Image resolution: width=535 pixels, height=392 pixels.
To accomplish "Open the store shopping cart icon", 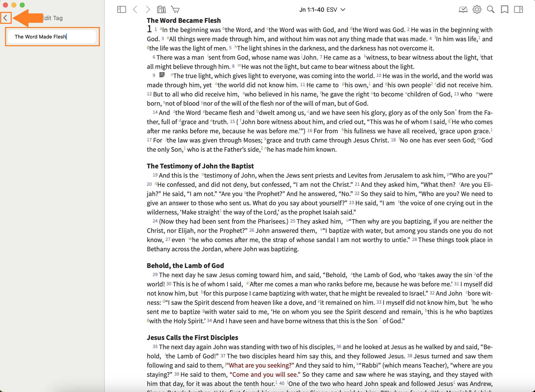I will [x=175, y=9].
